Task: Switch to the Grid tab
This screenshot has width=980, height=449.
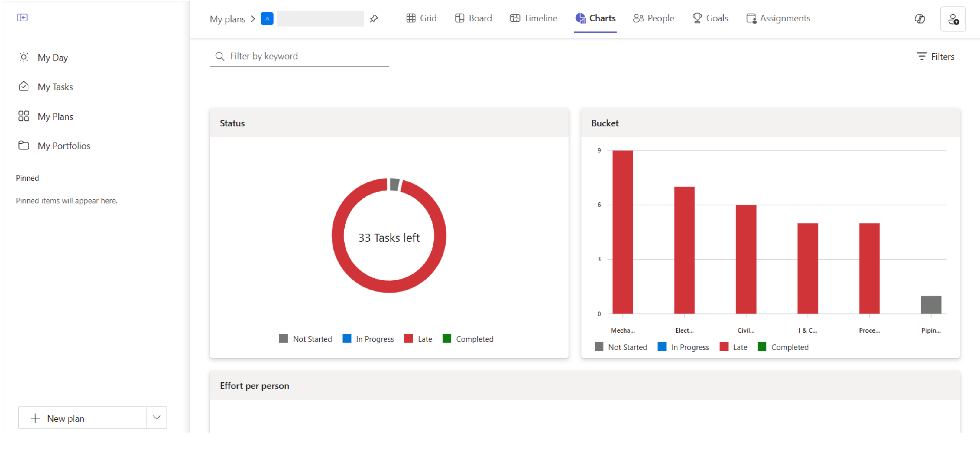Action: pyautogui.click(x=421, y=18)
